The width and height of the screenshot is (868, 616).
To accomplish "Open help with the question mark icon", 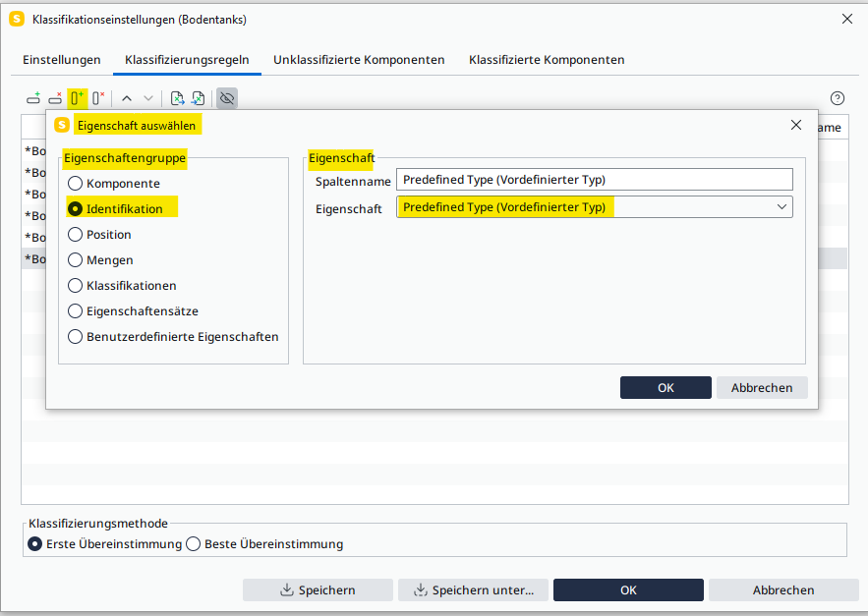I will (x=838, y=98).
